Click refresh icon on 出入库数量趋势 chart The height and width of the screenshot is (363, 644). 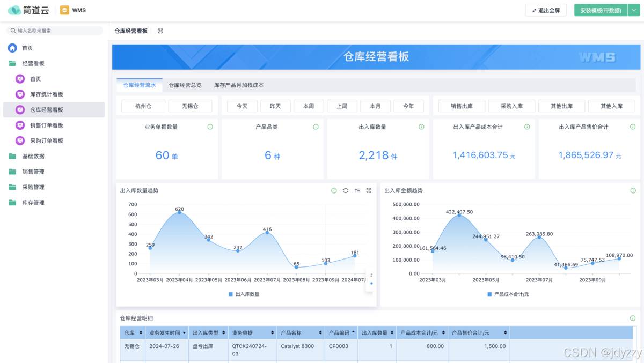click(x=346, y=190)
